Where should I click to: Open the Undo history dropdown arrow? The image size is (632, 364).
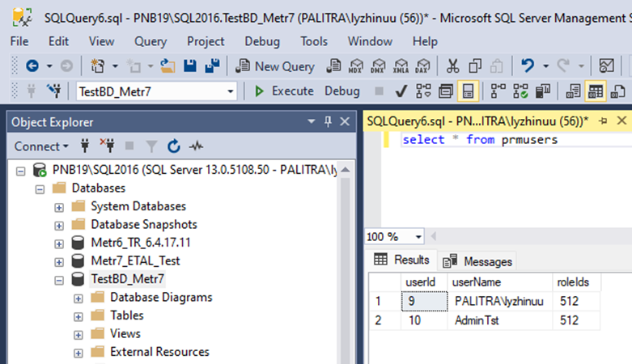[545, 66]
